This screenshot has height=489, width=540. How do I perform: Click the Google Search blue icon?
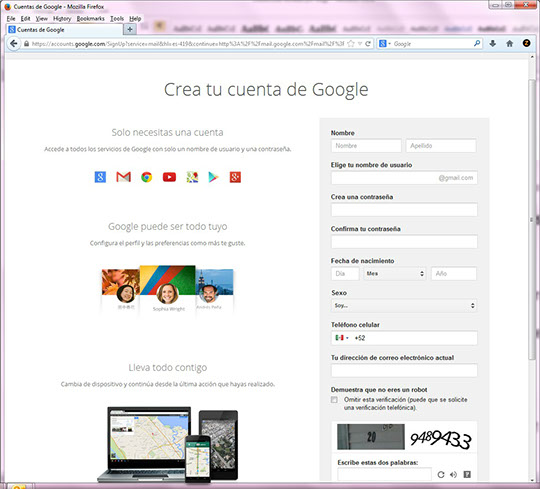(100, 177)
